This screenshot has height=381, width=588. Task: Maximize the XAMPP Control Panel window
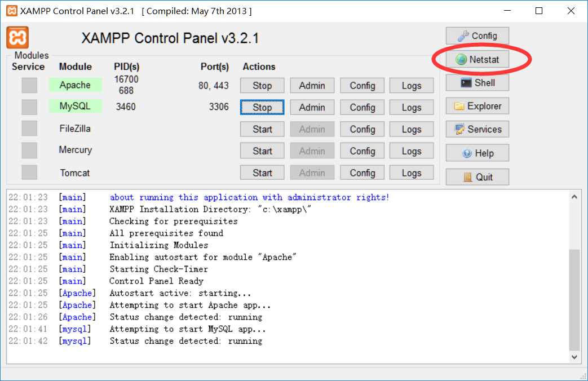click(539, 11)
